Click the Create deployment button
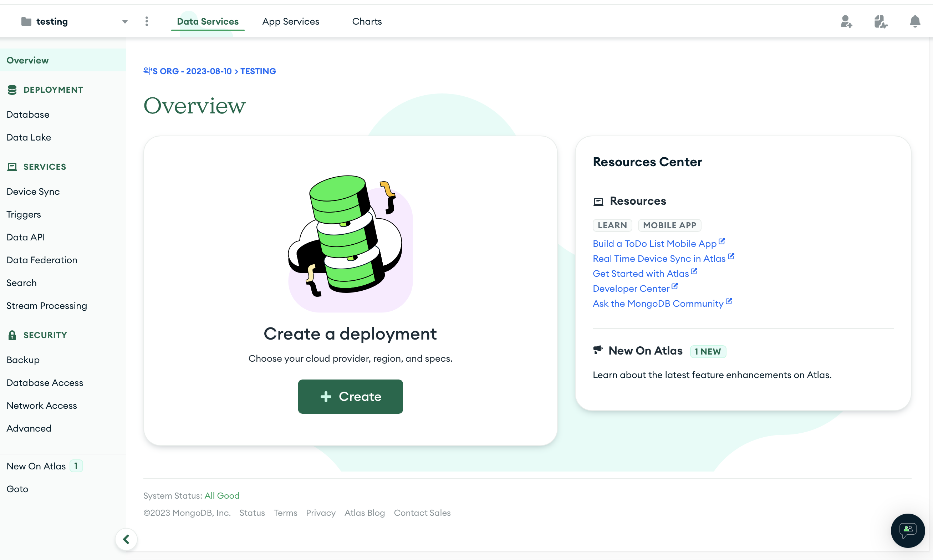The width and height of the screenshot is (933, 560). 350,397
